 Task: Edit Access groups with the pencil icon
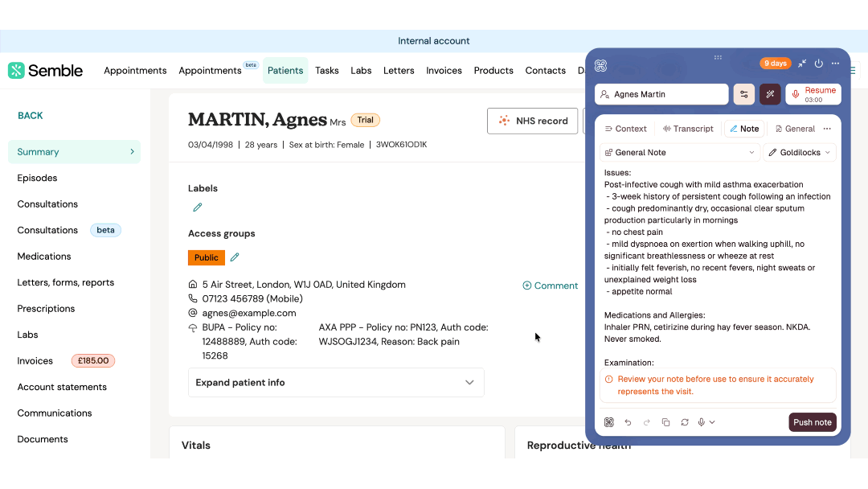point(235,257)
